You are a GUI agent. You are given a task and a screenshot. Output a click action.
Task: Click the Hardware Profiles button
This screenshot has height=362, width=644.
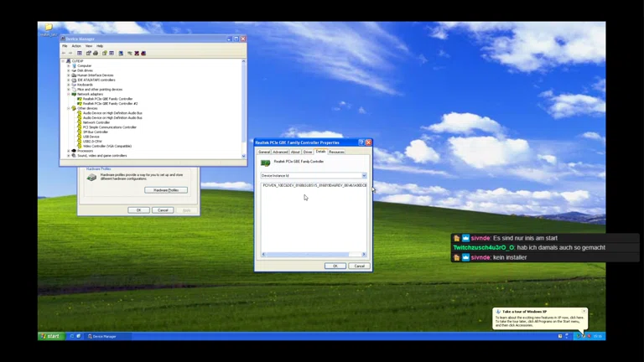coord(166,190)
